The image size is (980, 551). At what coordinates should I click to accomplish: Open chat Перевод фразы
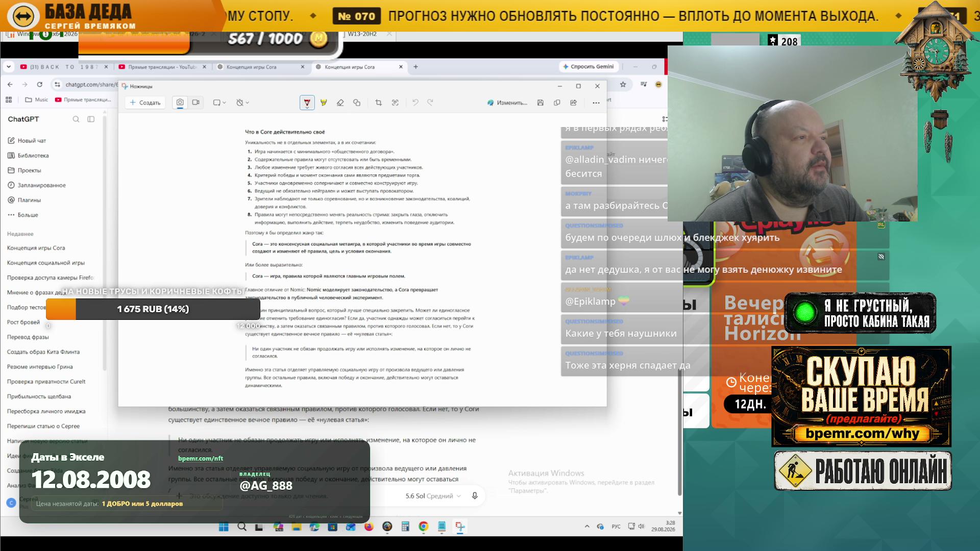tap(28, 337)
